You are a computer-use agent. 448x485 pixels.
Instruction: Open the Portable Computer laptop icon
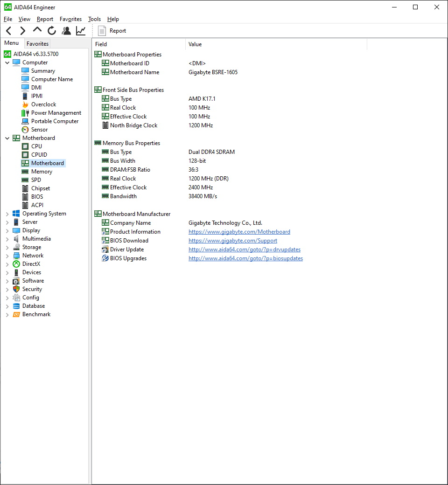tap(25, 121)
